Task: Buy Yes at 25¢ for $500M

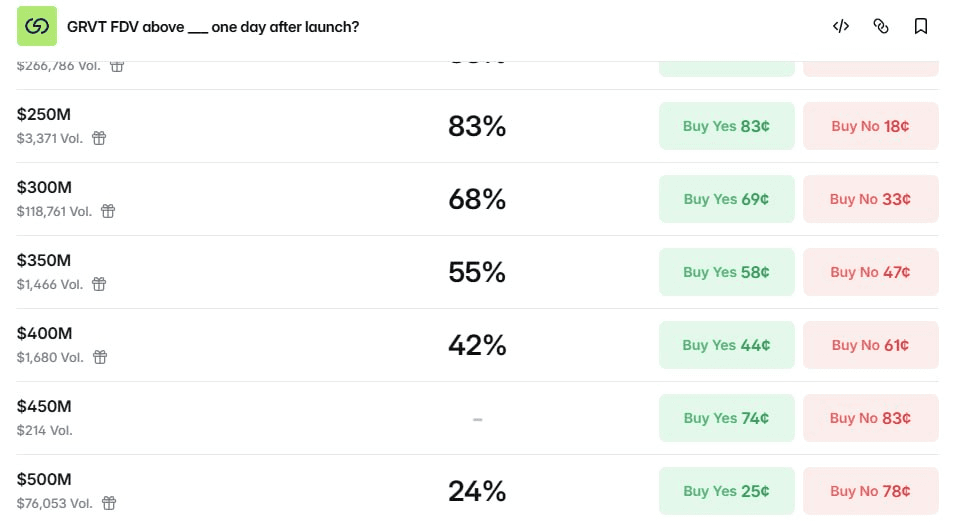Action: 726,490
